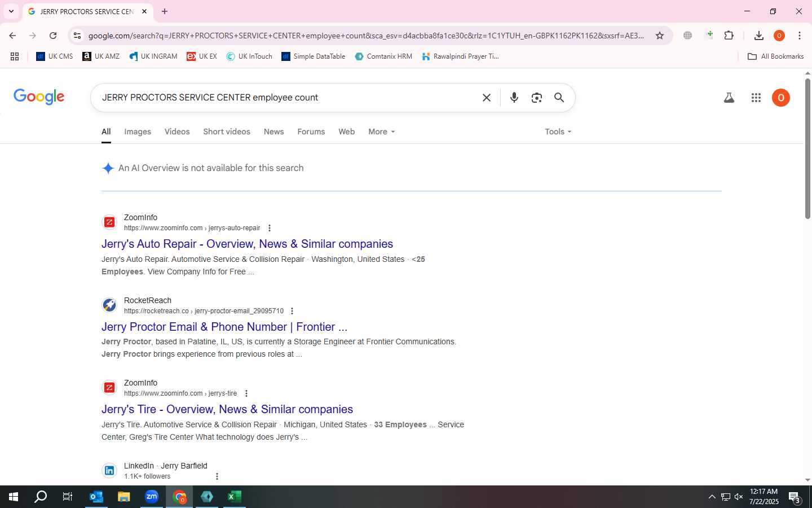Open the notifications center icon
This screenshot has height=508, width=812.
click(795, 498)
